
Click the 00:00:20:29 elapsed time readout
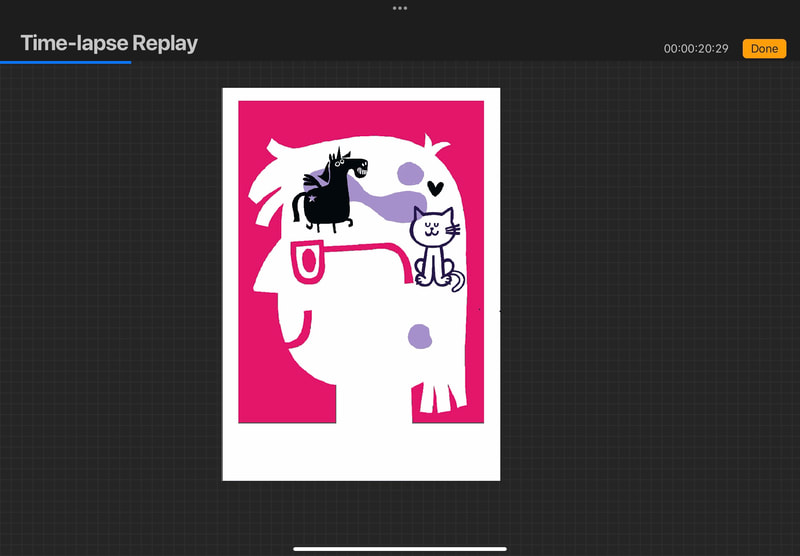click(696, 49)
